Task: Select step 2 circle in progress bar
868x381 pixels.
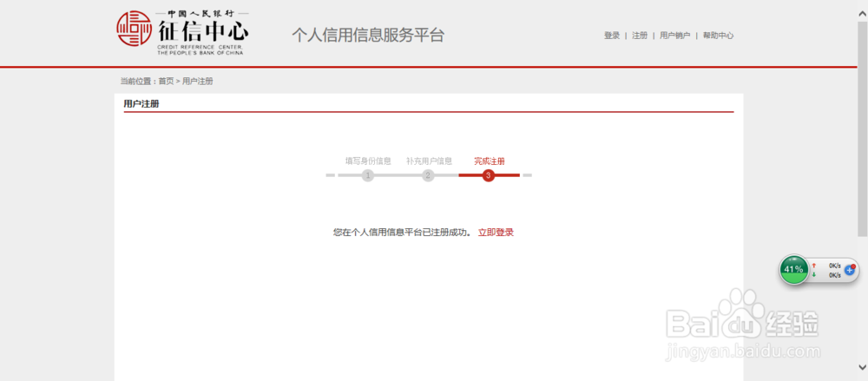Action: click(x=428, y=175)
